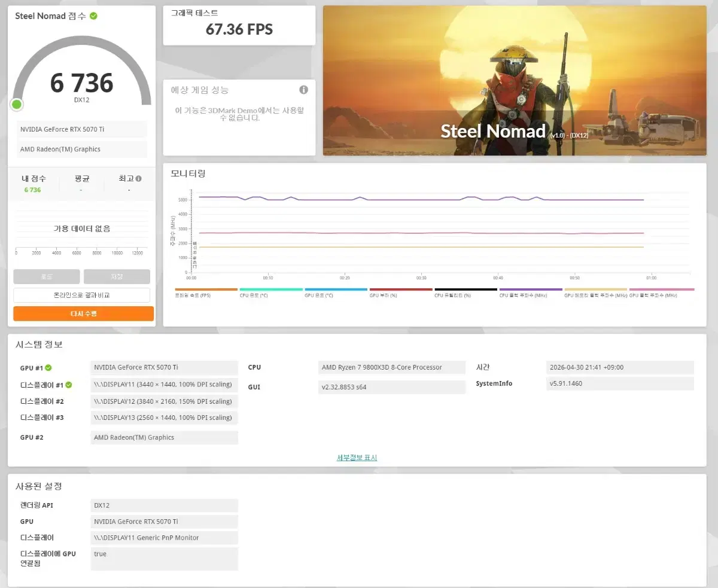Toggle the CPU 클럭 주파수 (MHz) legend item

pos(531,293)
